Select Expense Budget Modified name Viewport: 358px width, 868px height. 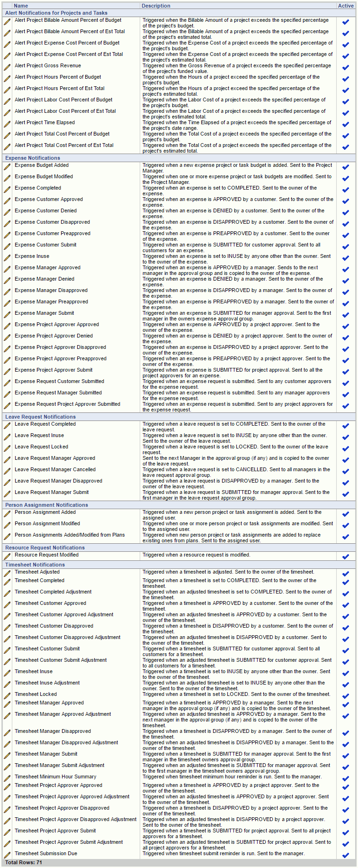(44, 176)
